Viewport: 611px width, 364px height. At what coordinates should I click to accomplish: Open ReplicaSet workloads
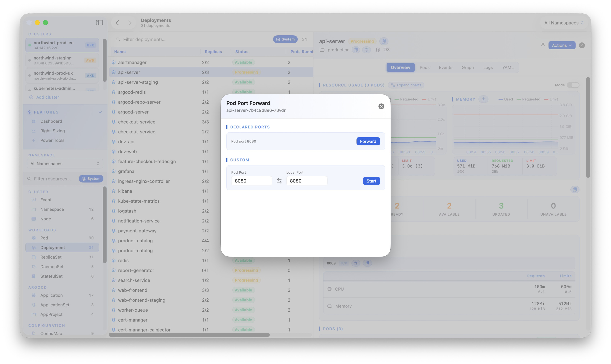point(62,257)
